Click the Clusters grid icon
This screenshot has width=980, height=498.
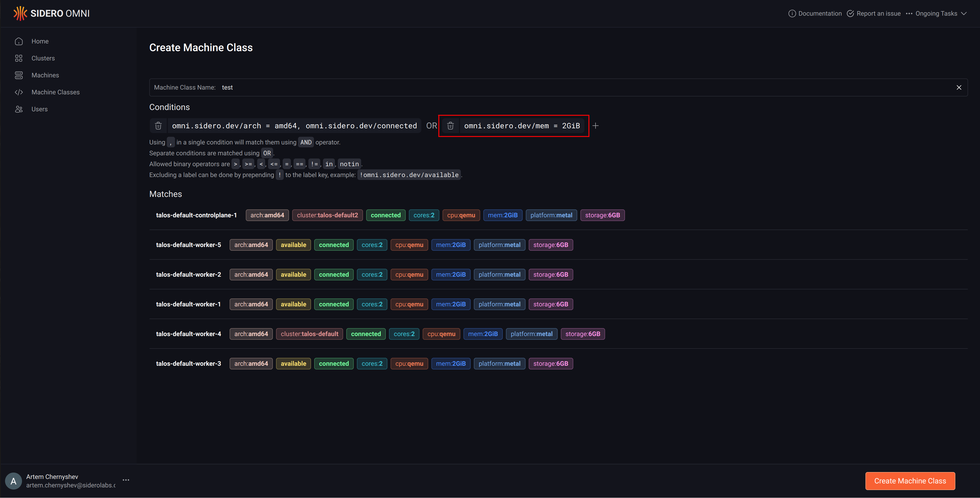coord(19,58)
